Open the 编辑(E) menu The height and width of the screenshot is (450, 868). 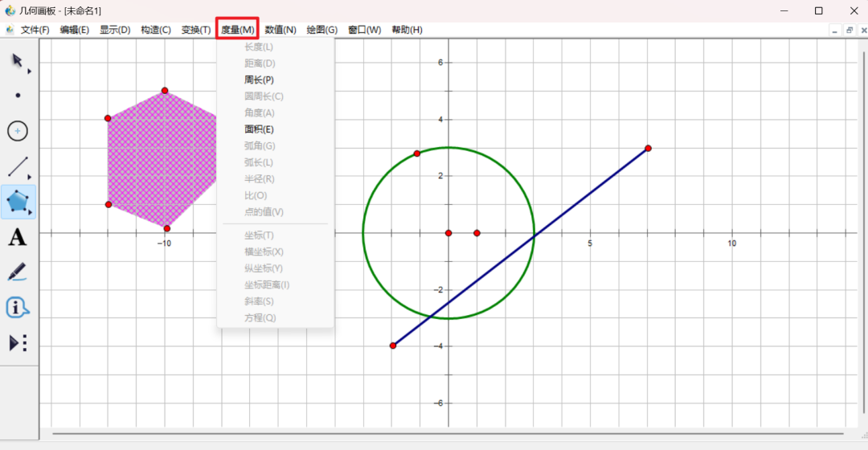tap(74, 30)
